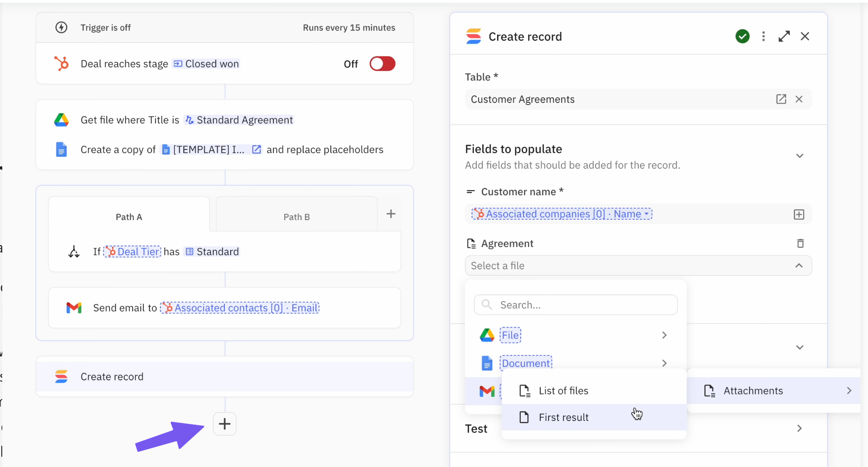Toggle the trigger on/off switch
The width and height of the screenshot is (868, 467).
(x=382, y=64)
